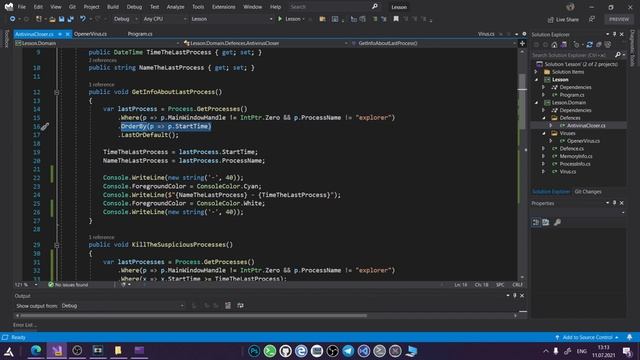The width and height of the screenshot is (640, 360).
Task: Click ENG language indicator in tray
Action: point(582,351)
